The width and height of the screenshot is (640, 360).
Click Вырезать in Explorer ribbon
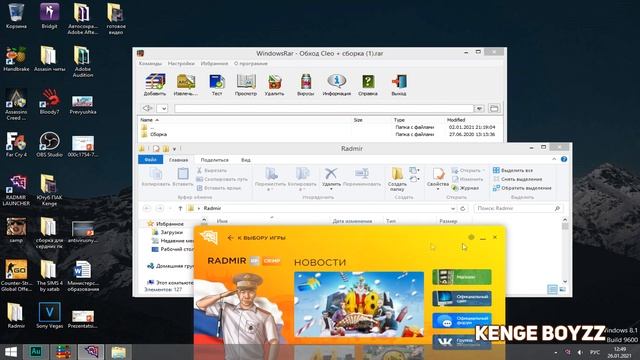(x=211, y=170)
